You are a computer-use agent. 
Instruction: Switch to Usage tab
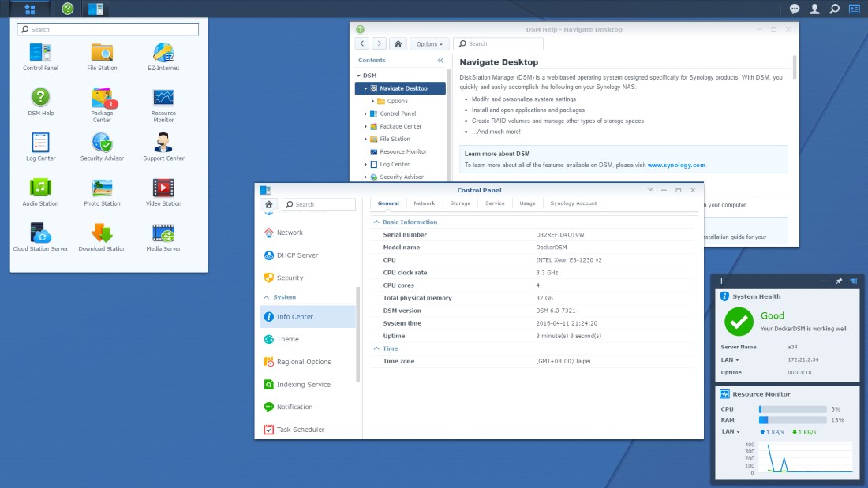[x=527, y=203]
